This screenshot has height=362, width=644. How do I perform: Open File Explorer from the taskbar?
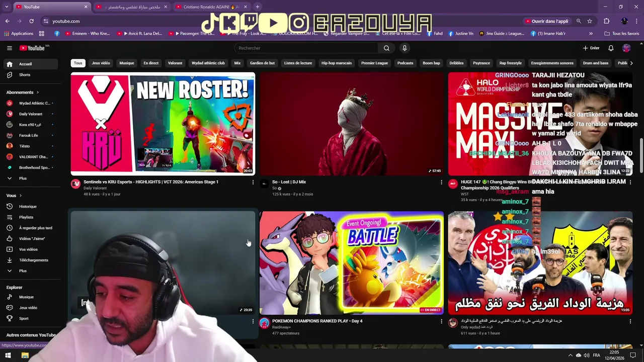click(25, 355)
